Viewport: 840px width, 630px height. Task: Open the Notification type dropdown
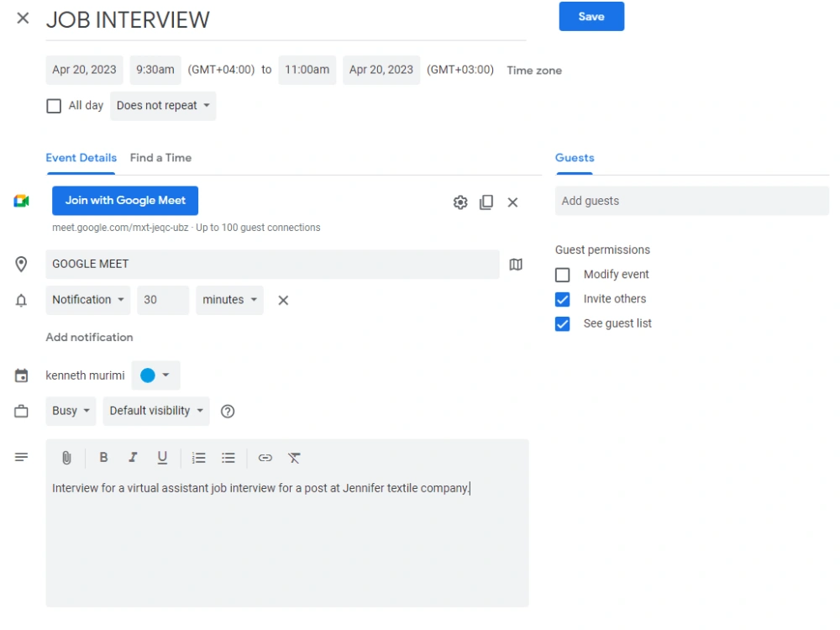[x=88, y=300]
